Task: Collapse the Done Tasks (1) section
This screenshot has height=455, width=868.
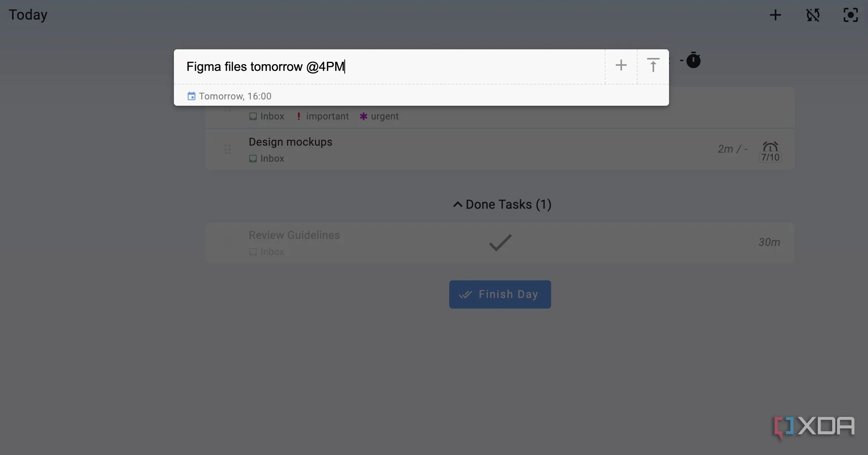Action: pos(502,204)
